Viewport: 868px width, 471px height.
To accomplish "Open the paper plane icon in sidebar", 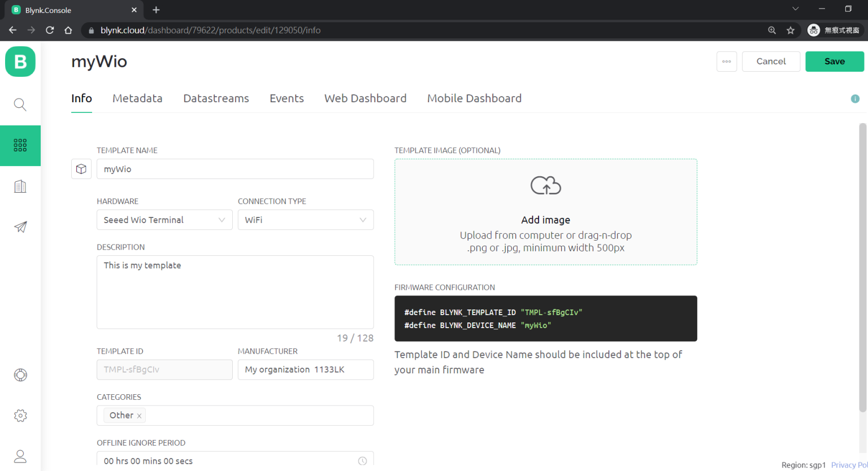I will coord(20,227).
